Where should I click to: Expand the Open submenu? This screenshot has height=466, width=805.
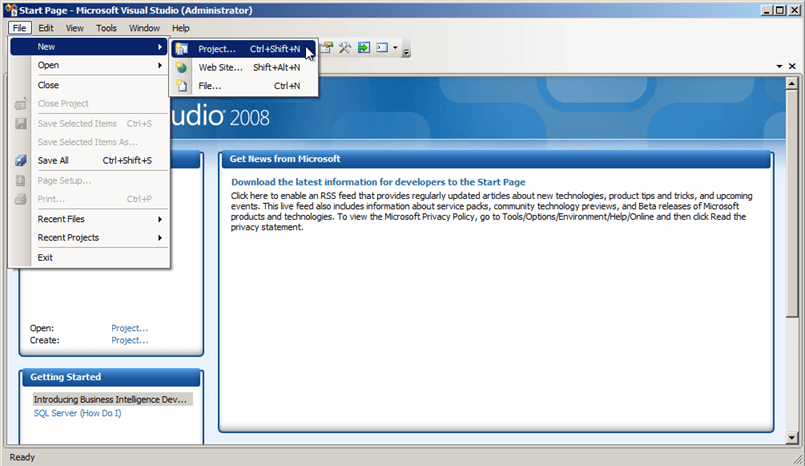pos(89,65)
